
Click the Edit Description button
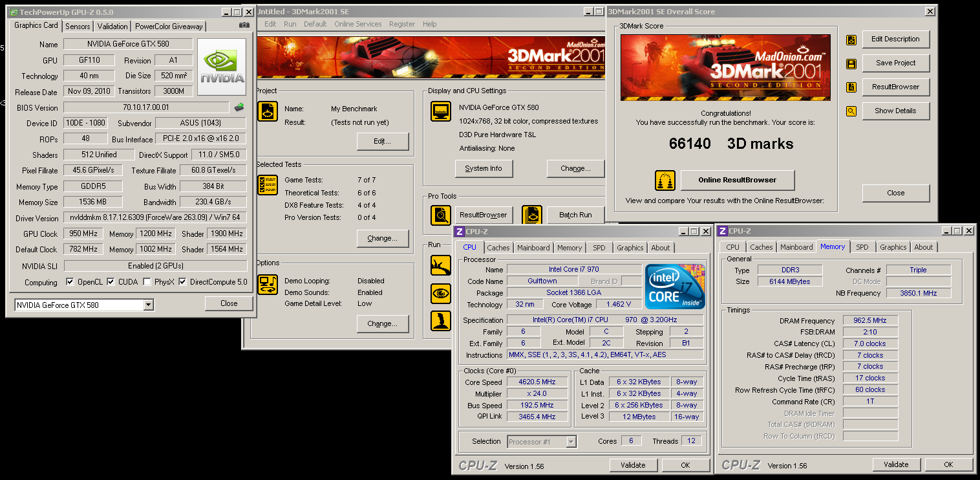click(x=895, y=39)
